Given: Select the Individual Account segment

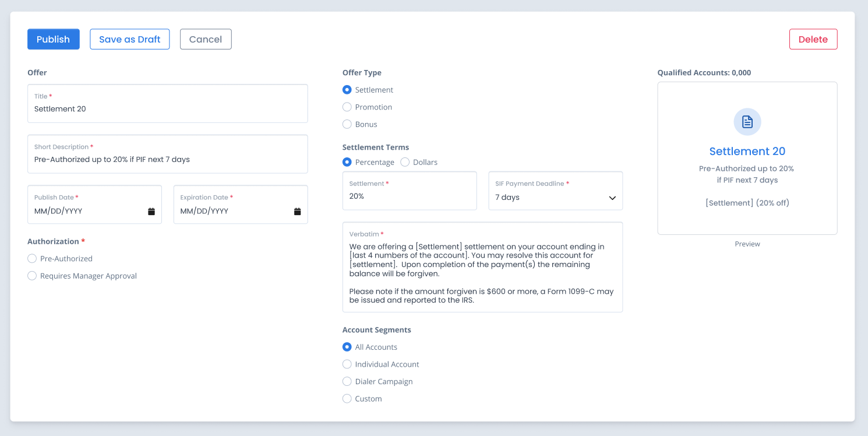Looking at the screenshot, I should tap(347, 364).
